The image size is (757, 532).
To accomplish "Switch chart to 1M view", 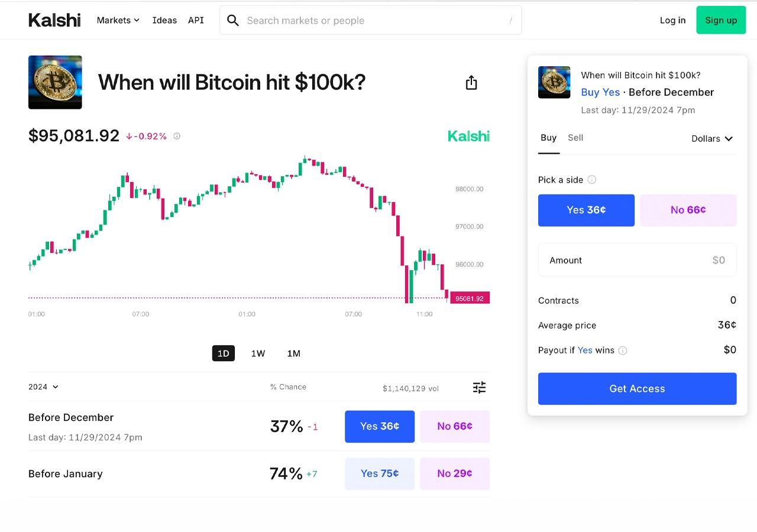I will 293,353.
